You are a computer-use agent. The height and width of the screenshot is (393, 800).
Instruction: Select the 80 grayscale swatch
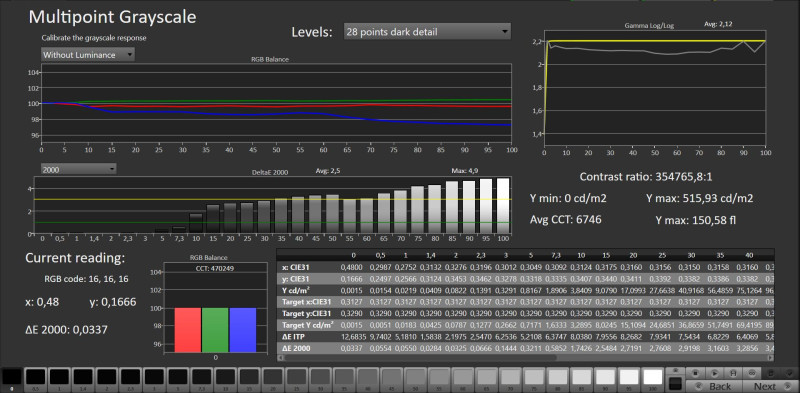(x=558, y=379)
